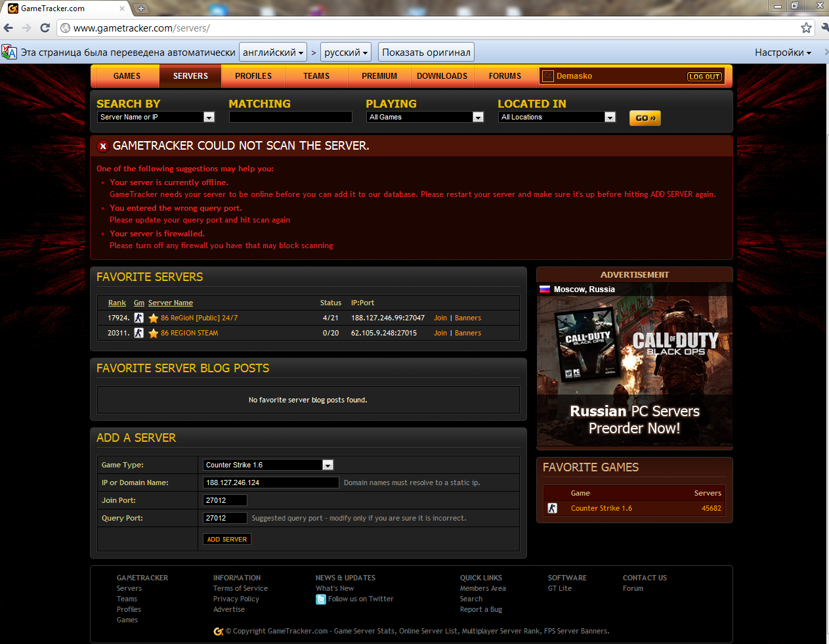Click the 62.105.9.248:27015 IP address
The image size is (829, 644).
point(384,333)
